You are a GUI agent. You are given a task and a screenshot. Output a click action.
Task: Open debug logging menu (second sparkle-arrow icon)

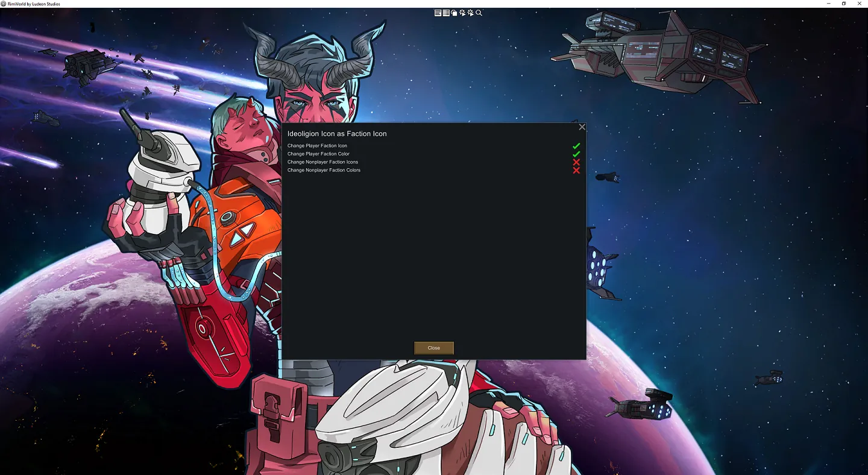pos(471,13)
